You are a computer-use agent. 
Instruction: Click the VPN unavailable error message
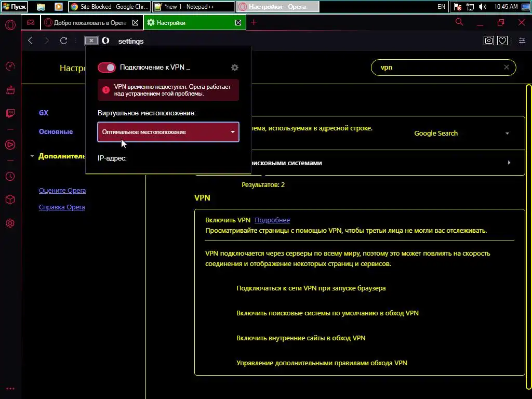168,90
